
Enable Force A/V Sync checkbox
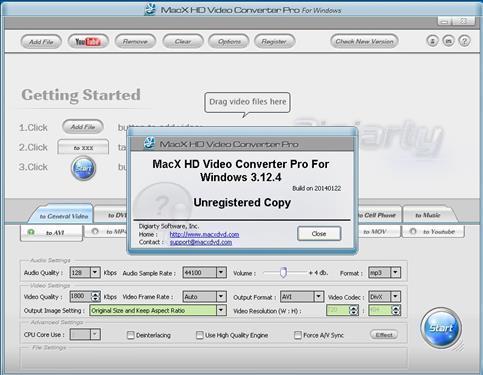coord(298,335)
